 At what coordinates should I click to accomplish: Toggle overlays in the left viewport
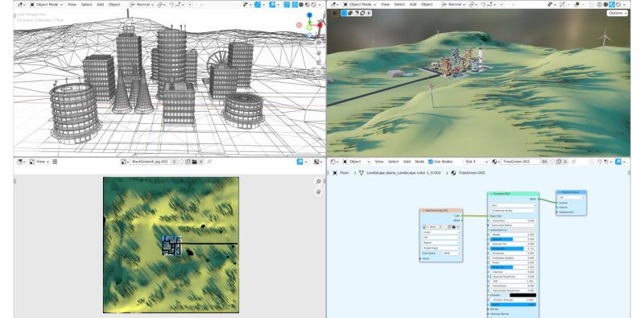click(x=272, y=5)
